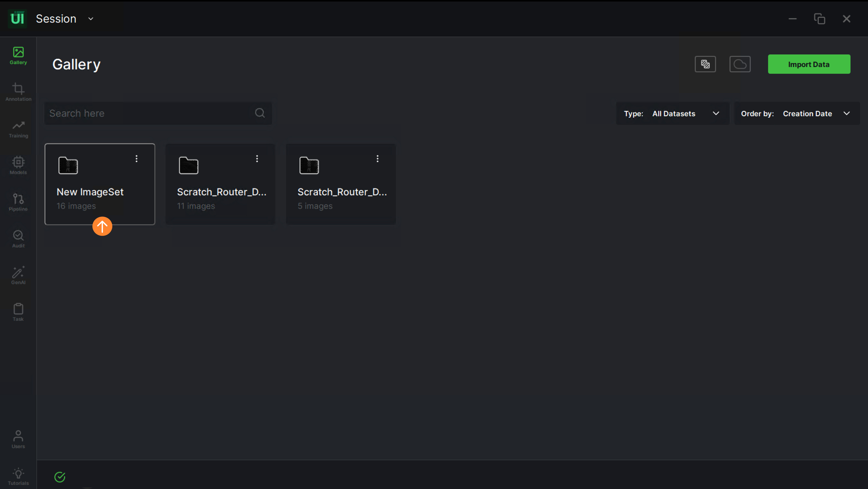This screenshot has width=868, height=489.
Task: Launch the GenAI wand tool
Action: click(x=18, y=275)
